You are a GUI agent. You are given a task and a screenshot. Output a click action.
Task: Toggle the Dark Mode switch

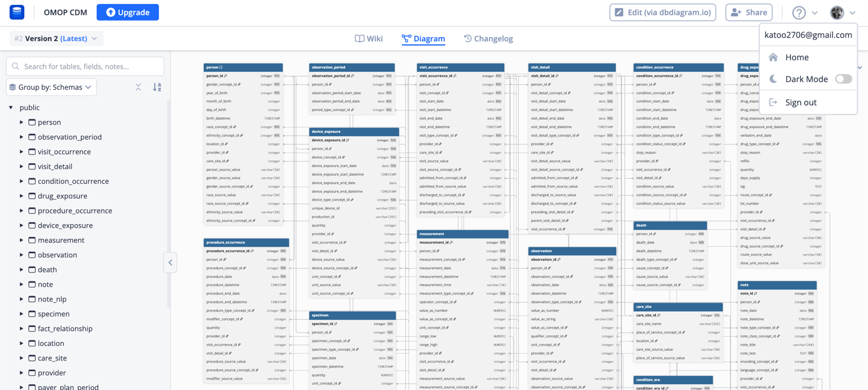843,79
